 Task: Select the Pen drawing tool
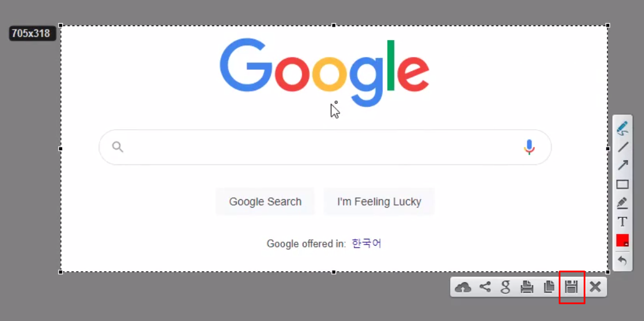(623, 128)
